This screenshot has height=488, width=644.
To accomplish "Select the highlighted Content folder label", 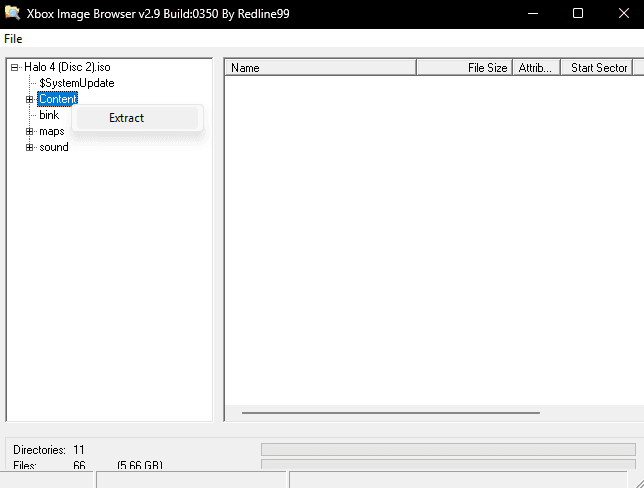I will 57,99.
